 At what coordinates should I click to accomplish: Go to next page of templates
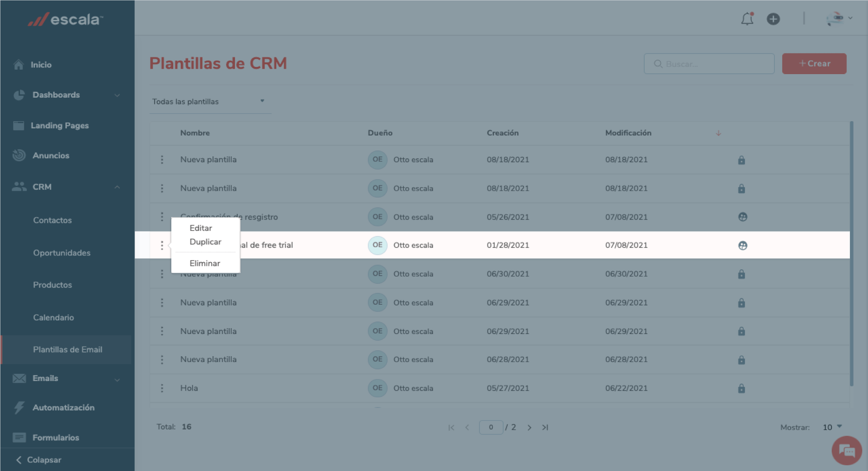(x=529, y=428)
